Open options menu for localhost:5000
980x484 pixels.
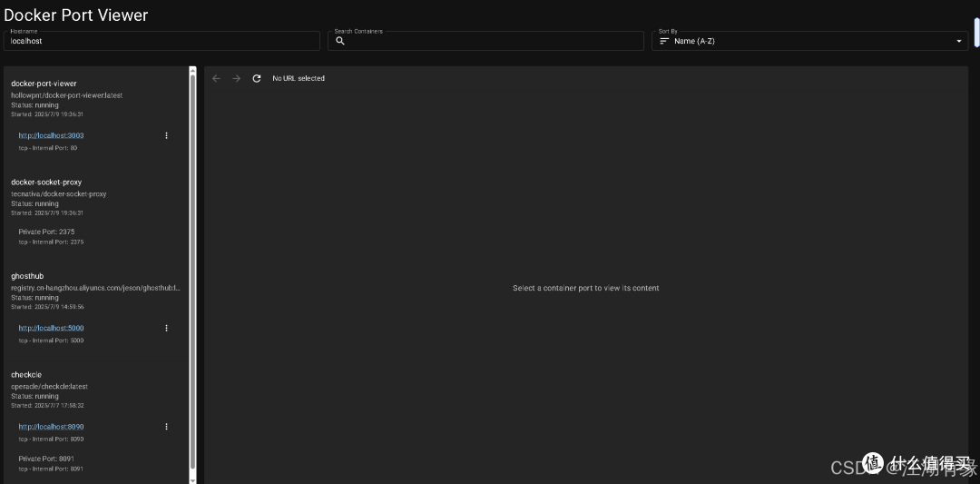coord(166,328)
